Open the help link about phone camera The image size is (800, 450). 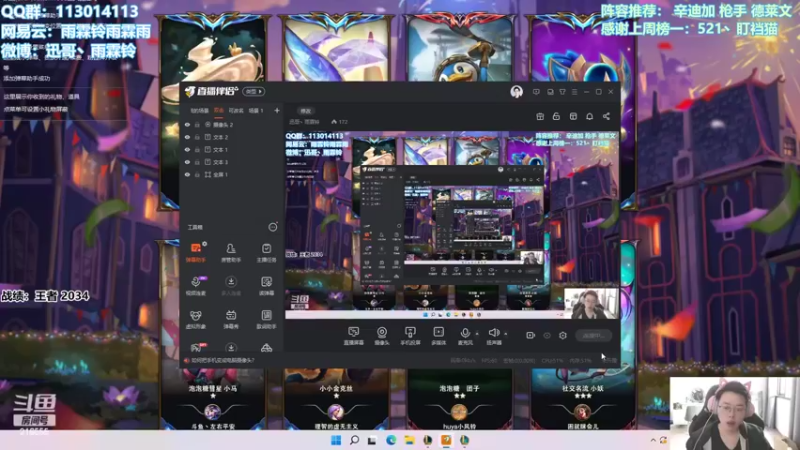222,360
